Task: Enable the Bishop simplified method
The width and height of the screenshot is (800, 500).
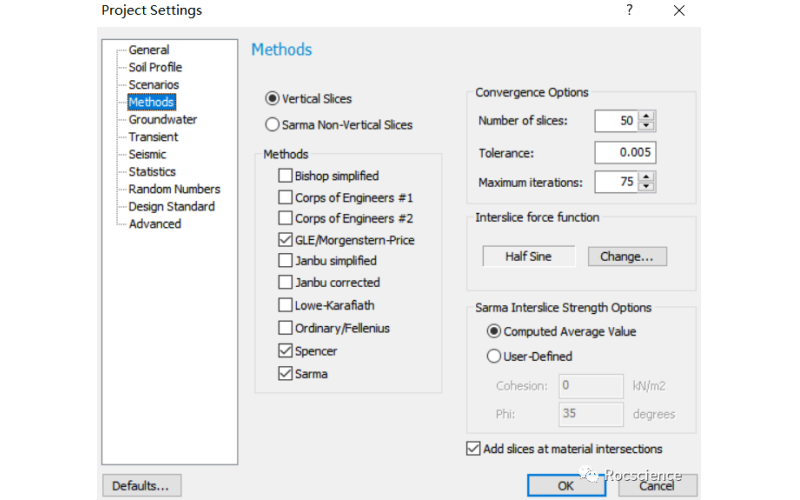Action: (286, 176)
